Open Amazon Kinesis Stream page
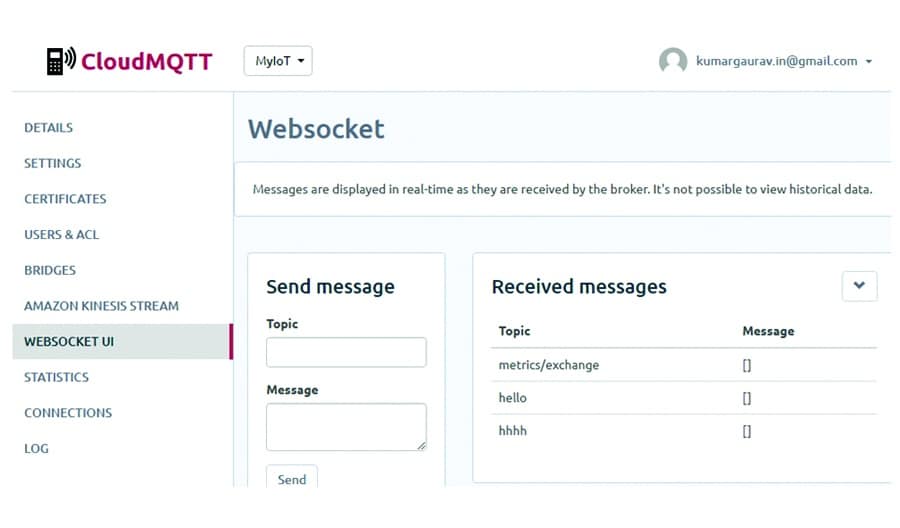The height and width of the screenshot is (528, 900). 101,306
